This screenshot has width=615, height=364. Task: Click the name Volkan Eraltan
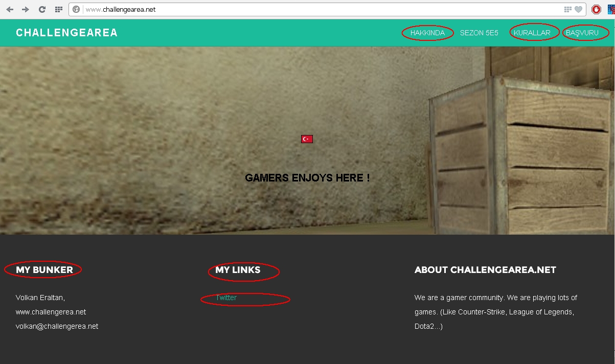(x=40, y=298)
